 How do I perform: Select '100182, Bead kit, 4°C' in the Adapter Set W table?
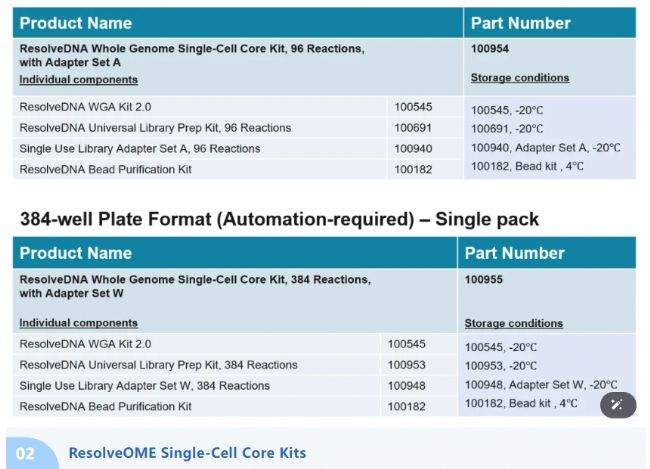[x=521, y=403]
